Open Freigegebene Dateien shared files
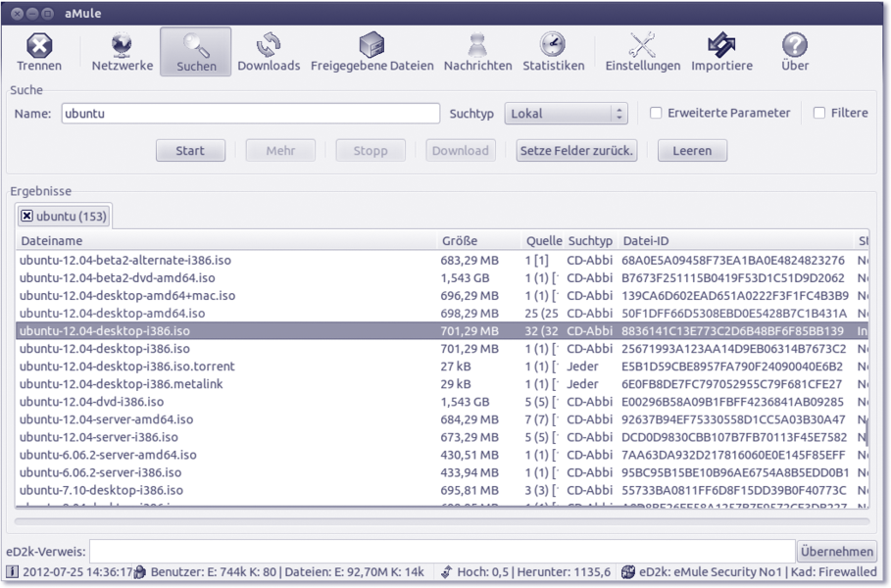891x588 pixels. click(371, 52)
